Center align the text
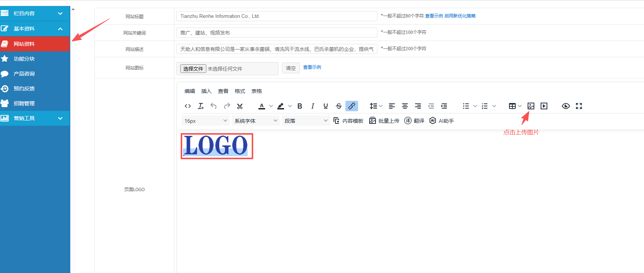 [x=405, y=106]
